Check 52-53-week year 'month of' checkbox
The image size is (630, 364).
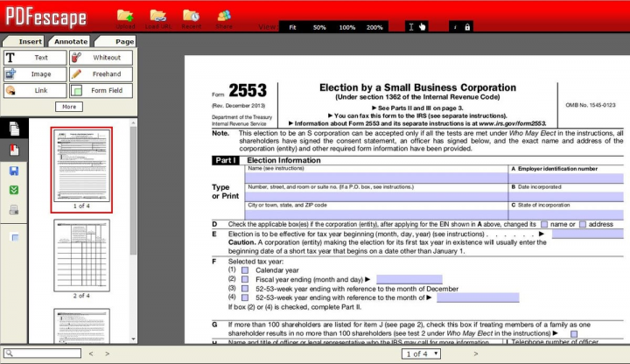click(245, 297)
